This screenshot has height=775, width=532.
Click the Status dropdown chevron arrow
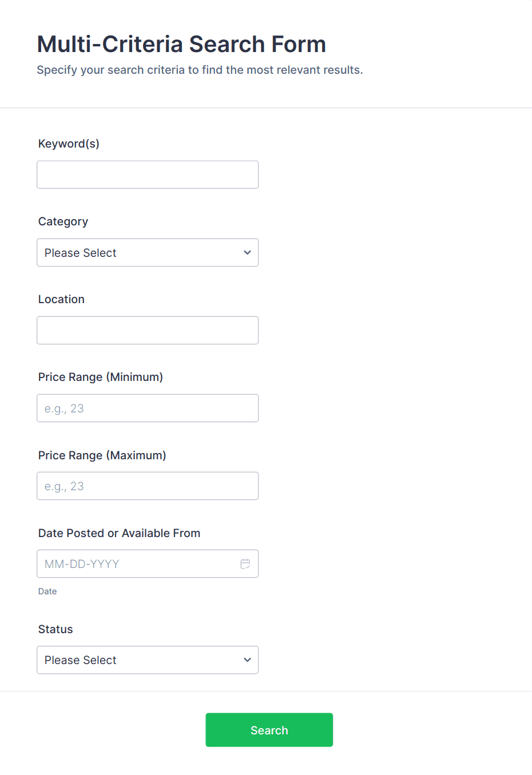pos(247,660)
